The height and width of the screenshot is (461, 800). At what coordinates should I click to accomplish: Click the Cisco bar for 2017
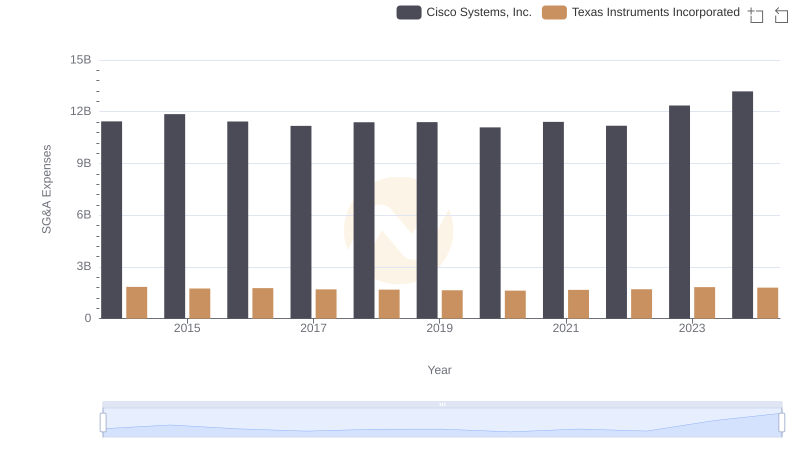coord(301,222)
